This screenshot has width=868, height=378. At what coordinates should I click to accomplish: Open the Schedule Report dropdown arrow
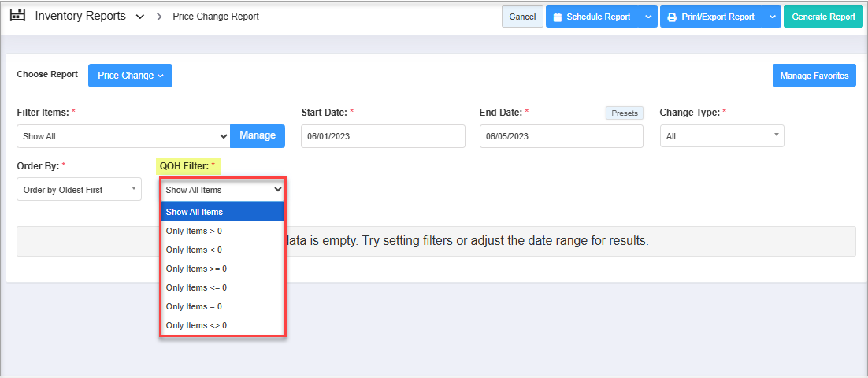[x=648, y=17]
